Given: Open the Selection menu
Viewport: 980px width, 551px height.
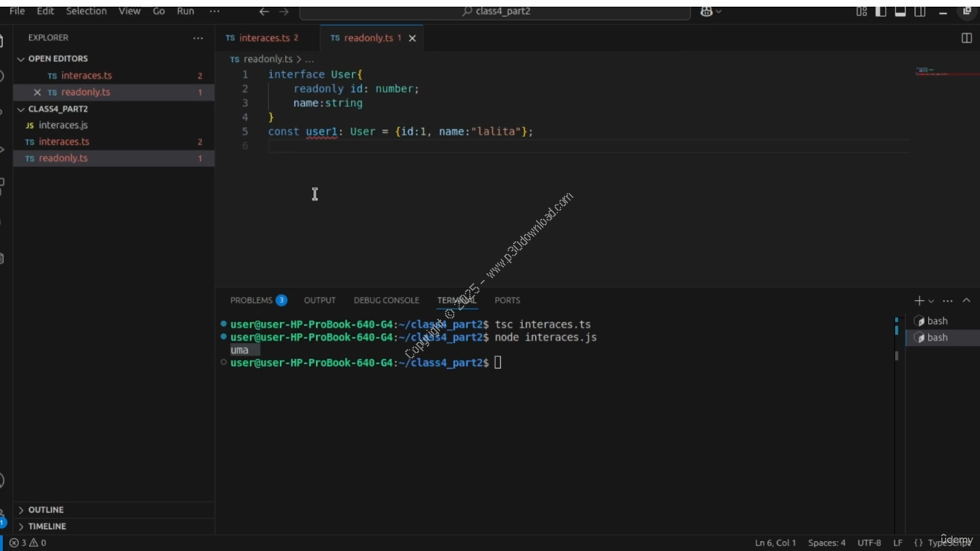Looking at the screenshot, I should (x=87, y=11).
